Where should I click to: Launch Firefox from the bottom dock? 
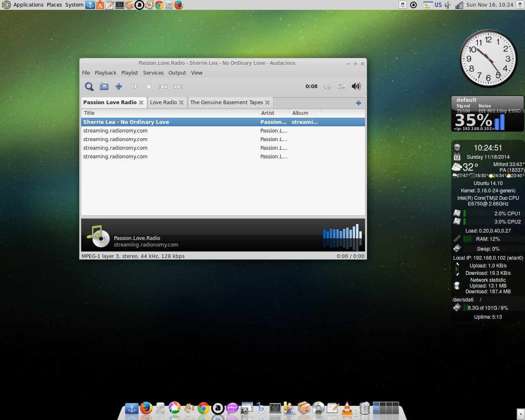pyautogui.click(x=146, y=408)
